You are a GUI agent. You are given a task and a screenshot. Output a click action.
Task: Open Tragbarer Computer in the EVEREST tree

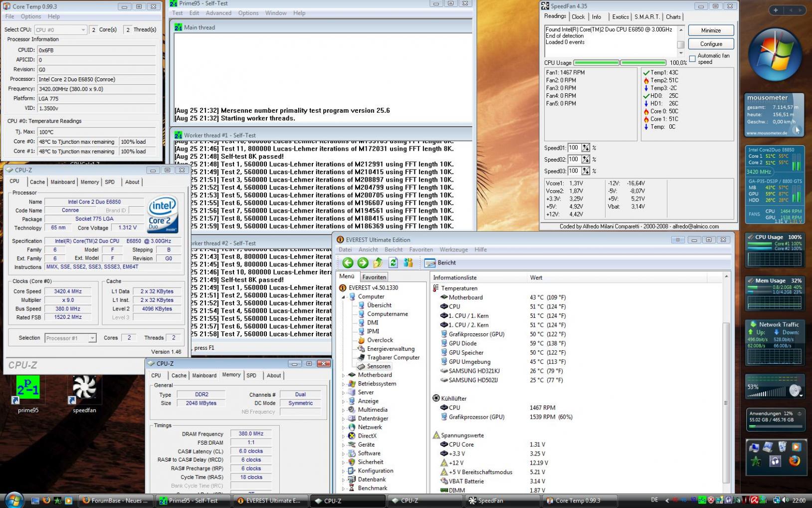(389, 357)
